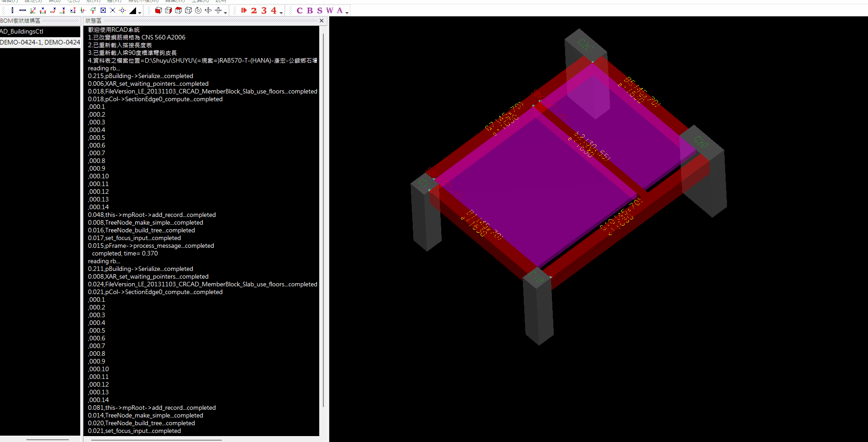Open dropdown arrow after the red 4
This screenshot has width=868, height=442.
tap(282, 13)
